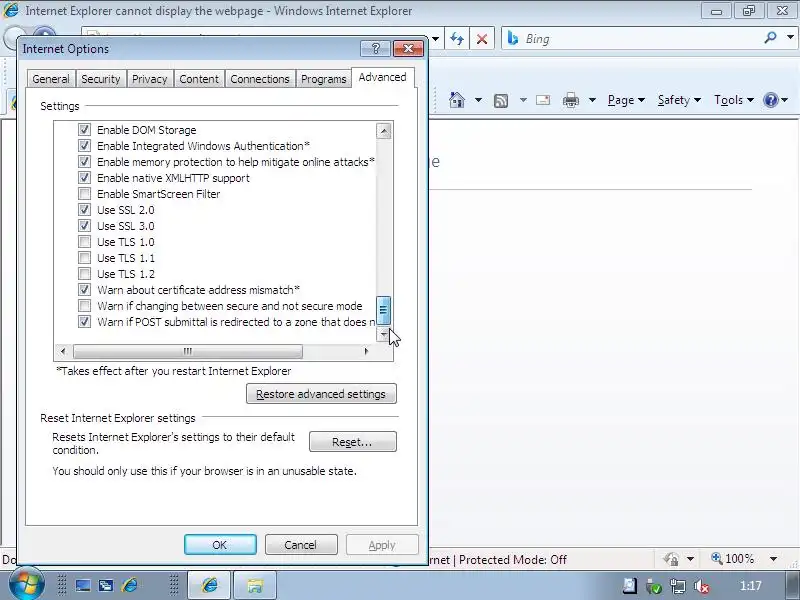This screenshot has height=600, width=800.
Task: Switch to the Connections tab
Action: (x=260, y=79)
